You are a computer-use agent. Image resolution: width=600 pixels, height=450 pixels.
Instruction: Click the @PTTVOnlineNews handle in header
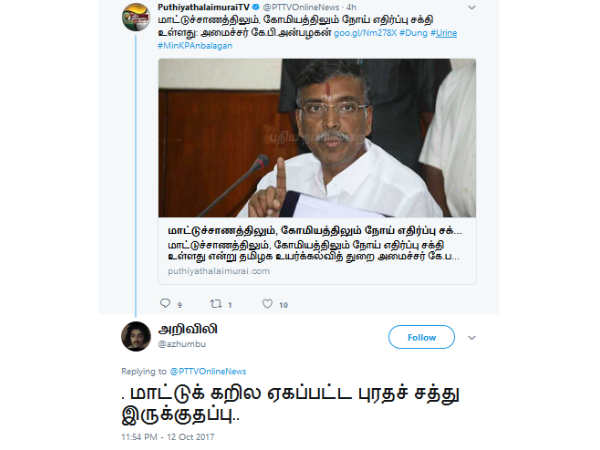(x=301, y=7)
